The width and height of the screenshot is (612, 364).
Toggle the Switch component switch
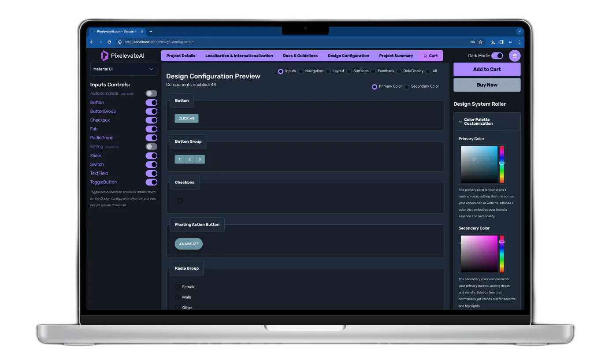coord(152,164)
